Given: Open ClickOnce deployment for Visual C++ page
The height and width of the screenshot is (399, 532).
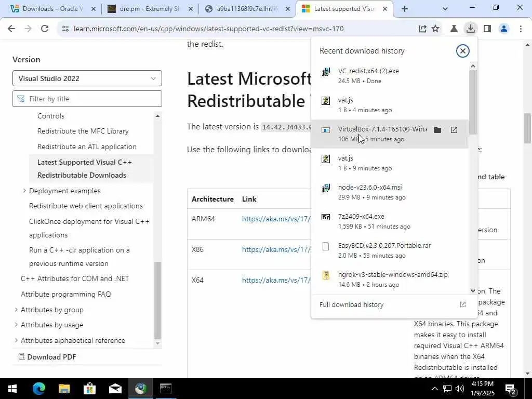Looking at the screenshot, I should click(x=89, y=228).
